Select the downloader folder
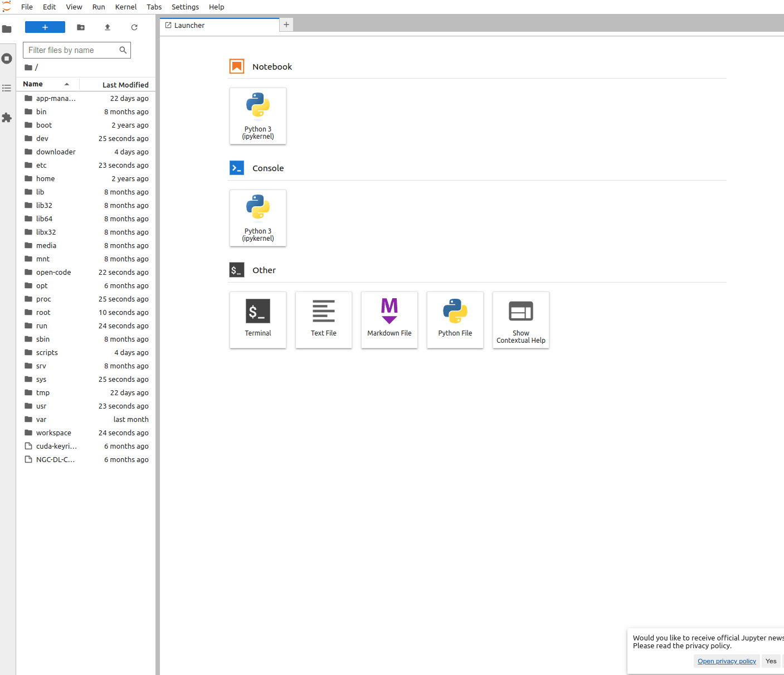This screenshot has height=675, width=784. pyautogui.click(x=86, y=152)
